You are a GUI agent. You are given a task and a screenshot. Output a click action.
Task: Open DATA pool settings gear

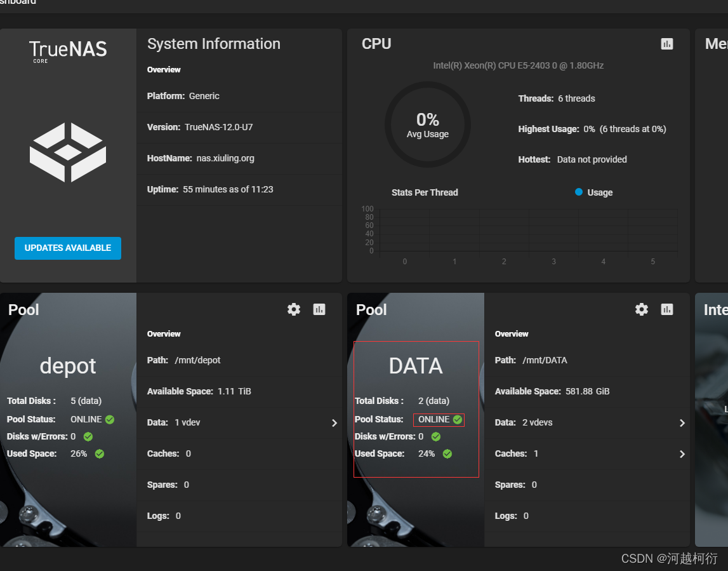pos(642,309)
